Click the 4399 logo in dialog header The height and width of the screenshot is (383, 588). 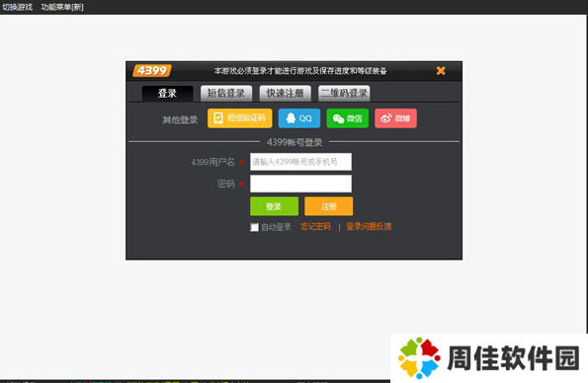(x=152, y=70)
